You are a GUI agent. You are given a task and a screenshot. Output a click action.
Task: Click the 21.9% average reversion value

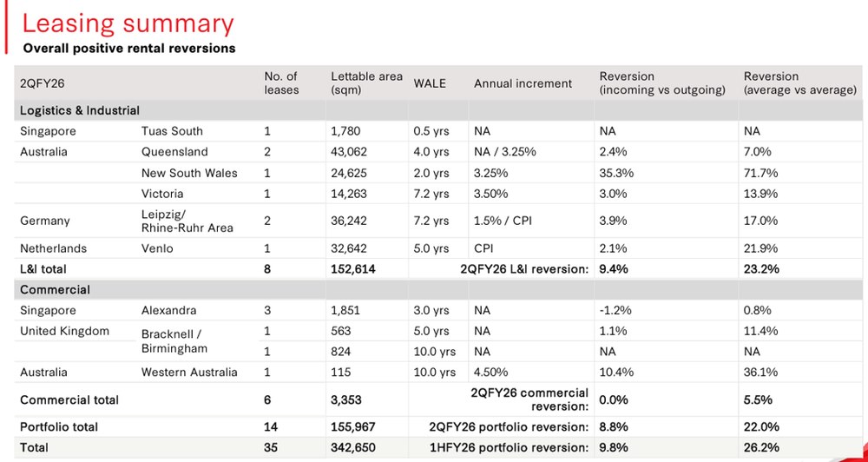[760, 248]
